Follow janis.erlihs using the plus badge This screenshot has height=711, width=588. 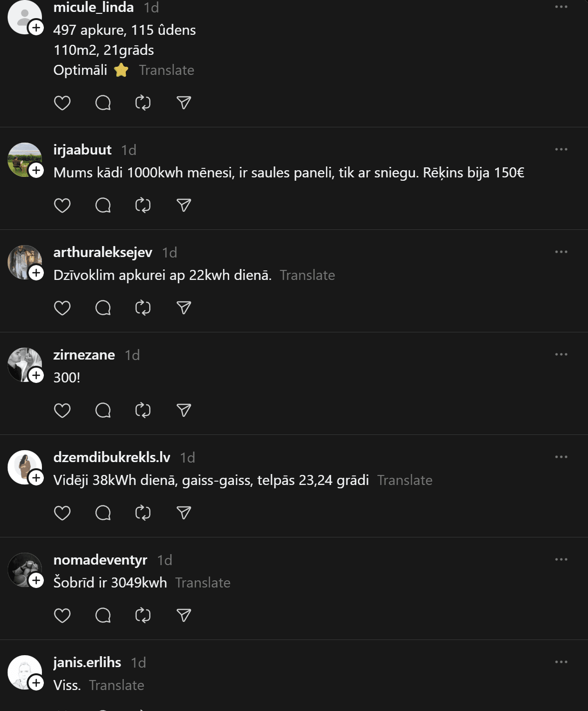(36, 683)
